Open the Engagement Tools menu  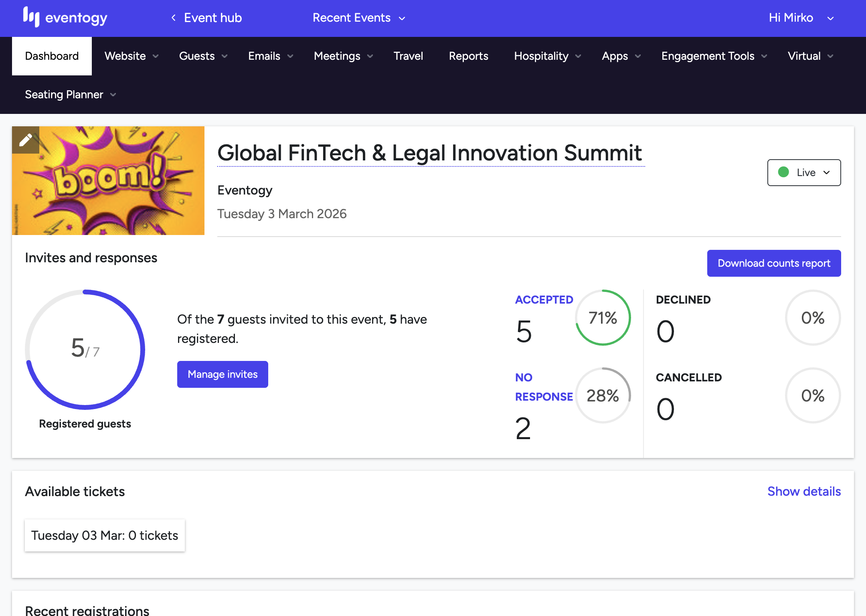click(714, 56)
